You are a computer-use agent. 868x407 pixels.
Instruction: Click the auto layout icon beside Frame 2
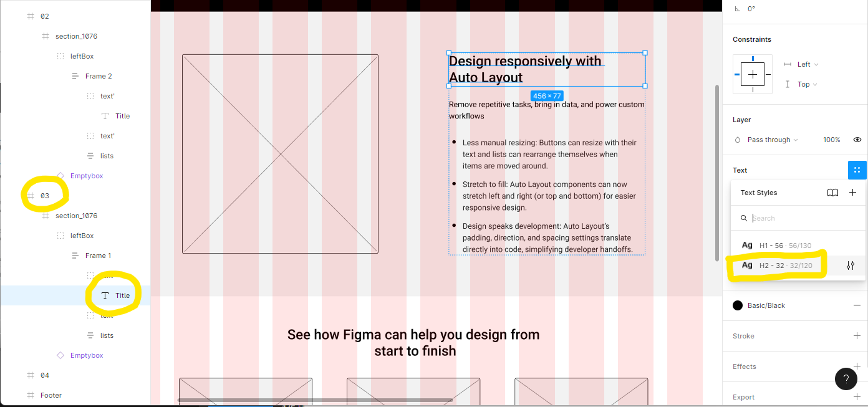pos(75,76)
